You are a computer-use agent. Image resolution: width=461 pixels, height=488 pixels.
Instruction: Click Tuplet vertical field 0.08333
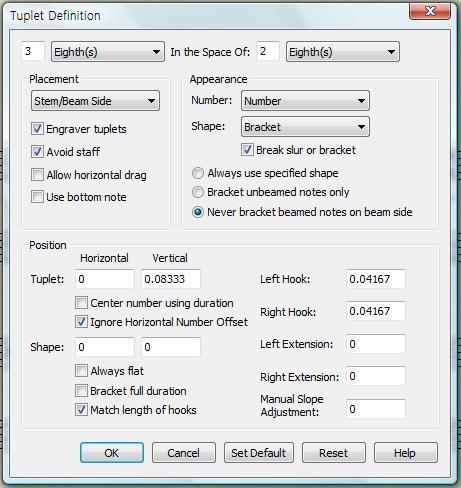click(x=171, y=279)
